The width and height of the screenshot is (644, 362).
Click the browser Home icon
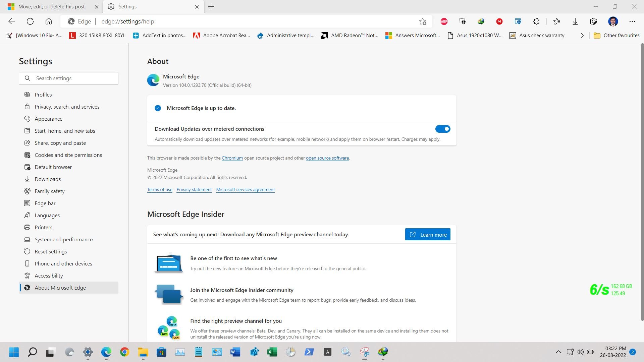point(49,21)
